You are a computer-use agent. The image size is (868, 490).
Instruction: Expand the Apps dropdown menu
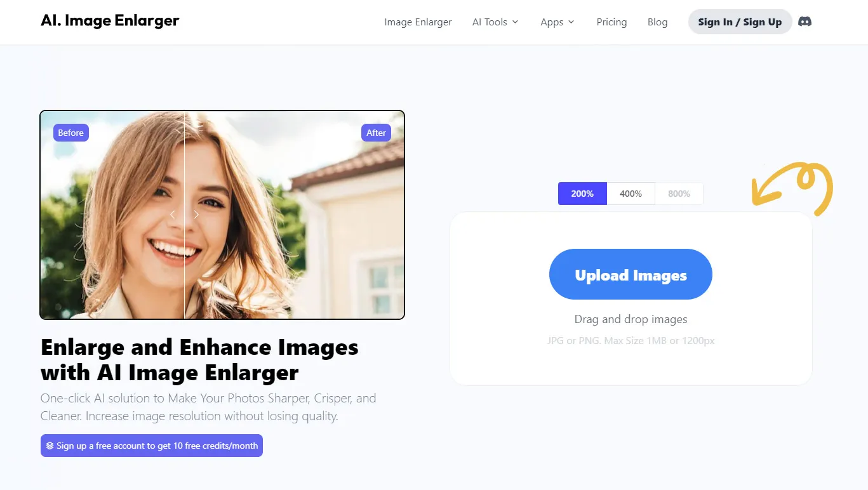(x=558, y=22)
